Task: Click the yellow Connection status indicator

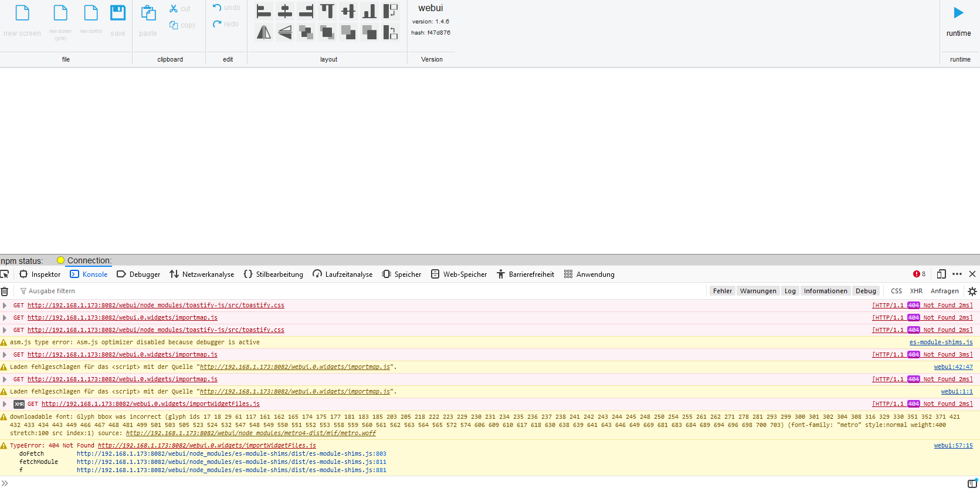Action: coord(60,260)
